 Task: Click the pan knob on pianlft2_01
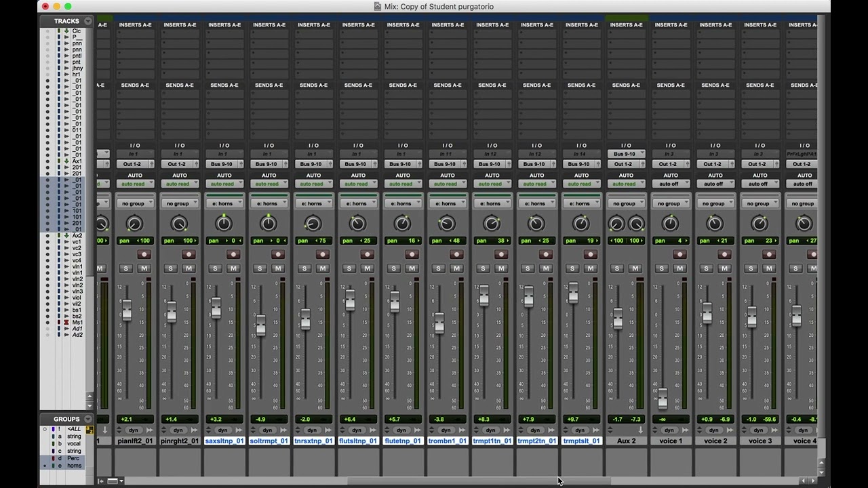[134, 223]
